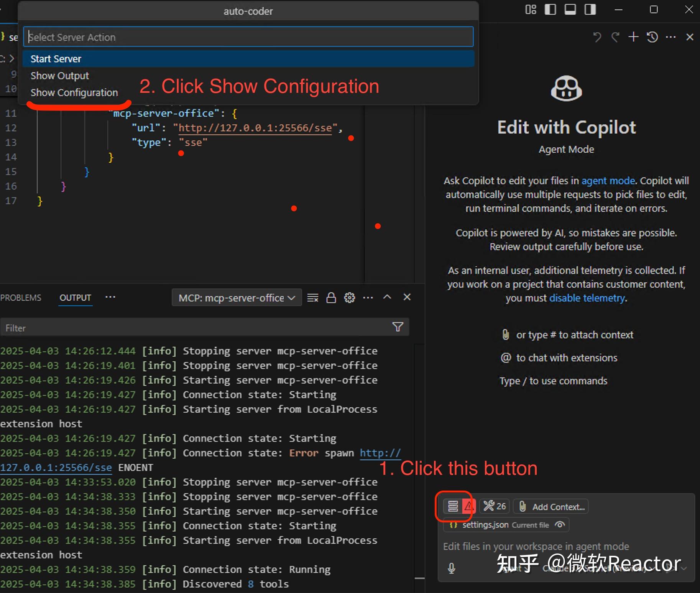Select Show Configuration from server actions menu
700x593 pixels.
74,92
